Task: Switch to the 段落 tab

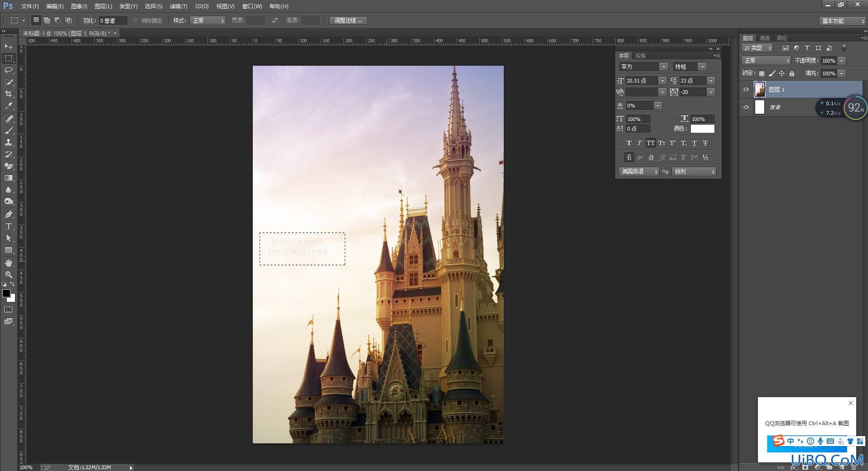Action: (x=640, y=56)
